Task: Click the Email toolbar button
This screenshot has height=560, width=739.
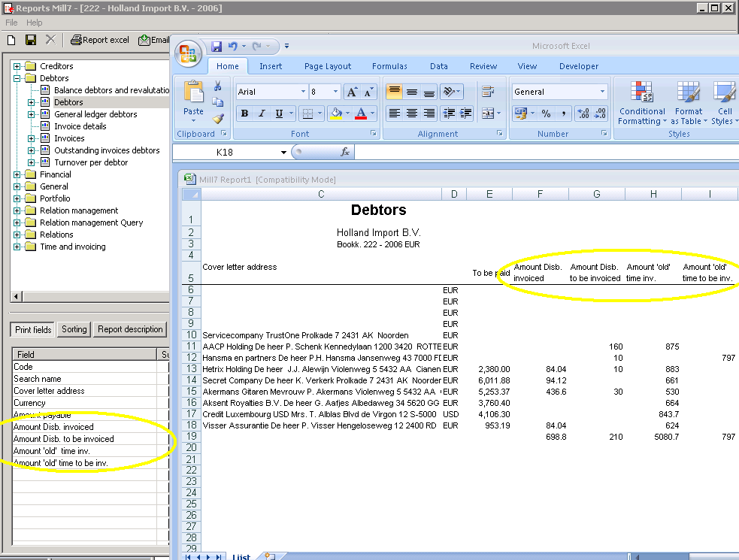Action: (153, 40)
